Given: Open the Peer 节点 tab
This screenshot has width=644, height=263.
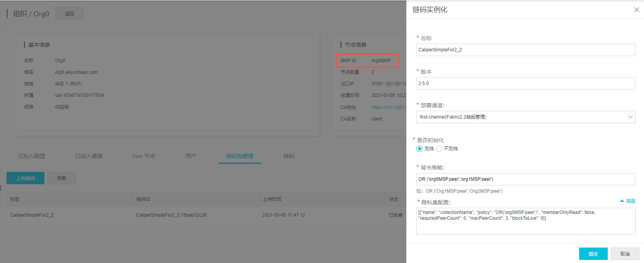Looking at the screenshot, I should [x=144, y=156].
